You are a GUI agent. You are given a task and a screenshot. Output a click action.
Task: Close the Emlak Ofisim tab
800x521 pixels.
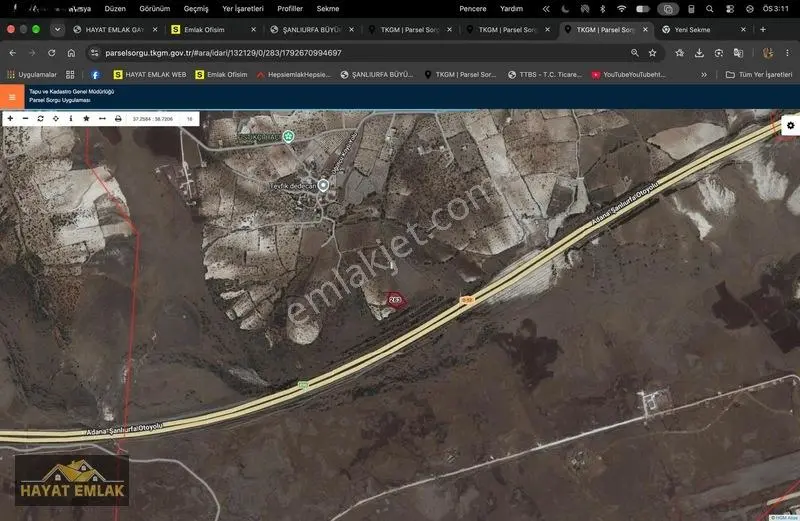tap(254, 30)
